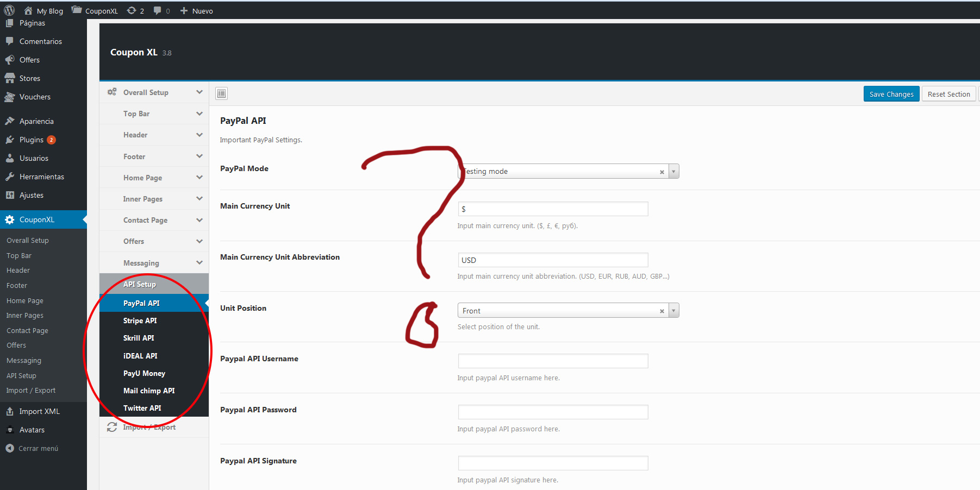Click the Save Changes button
This screenshot has width=980, height=490.
coord(891,94)
